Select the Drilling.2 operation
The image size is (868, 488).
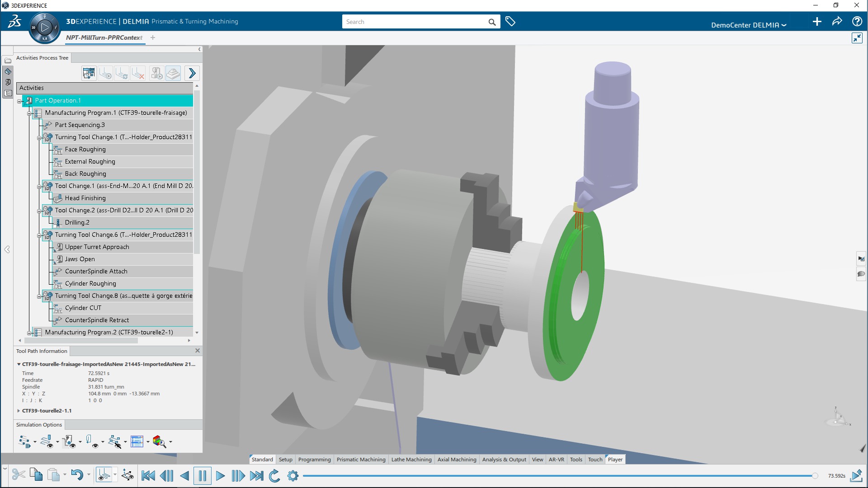click(77, 222)
